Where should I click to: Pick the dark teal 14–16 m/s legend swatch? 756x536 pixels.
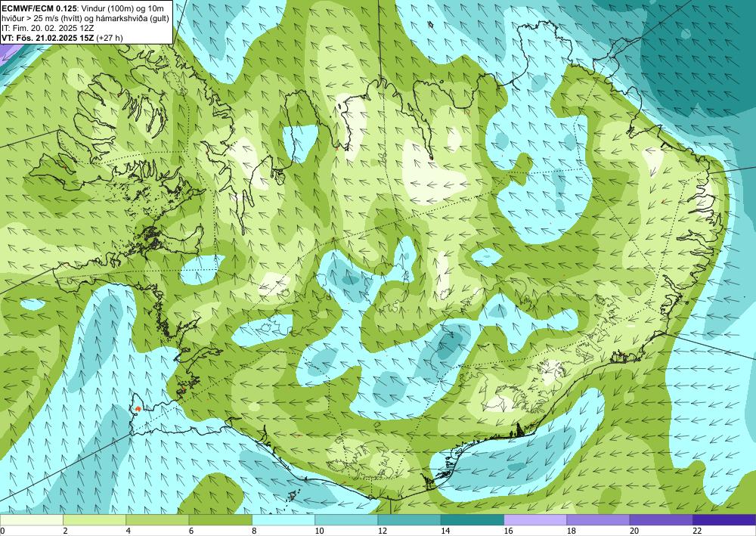click(x=472, y=519)
